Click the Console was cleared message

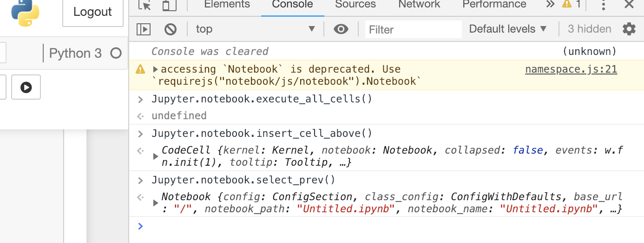point(210,51)
